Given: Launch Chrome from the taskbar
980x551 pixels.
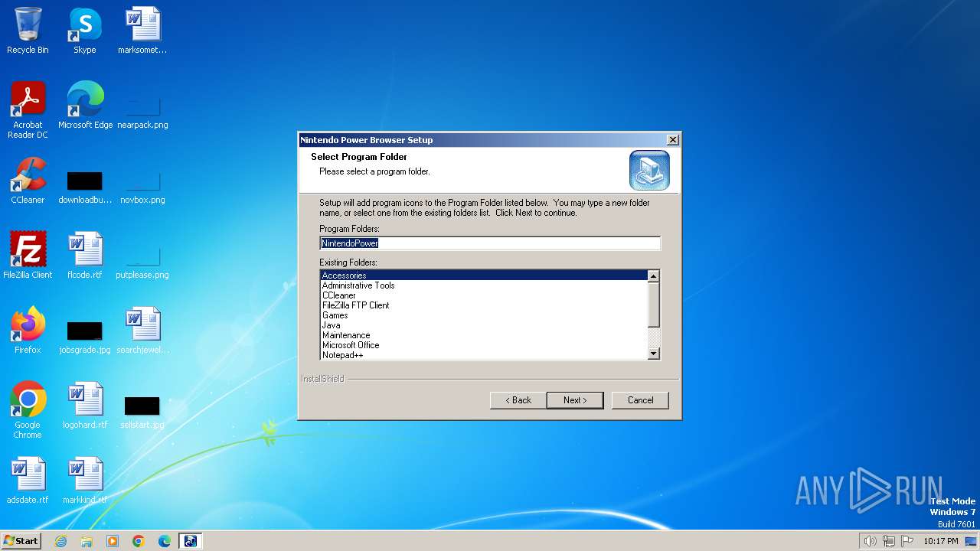Looking at the screenshot, I should [139, 541].
